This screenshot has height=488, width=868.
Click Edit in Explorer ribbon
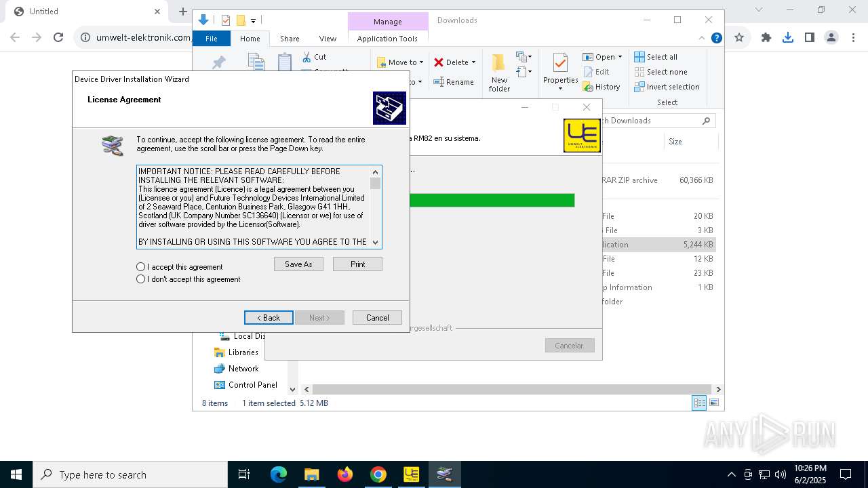[596, 72]
